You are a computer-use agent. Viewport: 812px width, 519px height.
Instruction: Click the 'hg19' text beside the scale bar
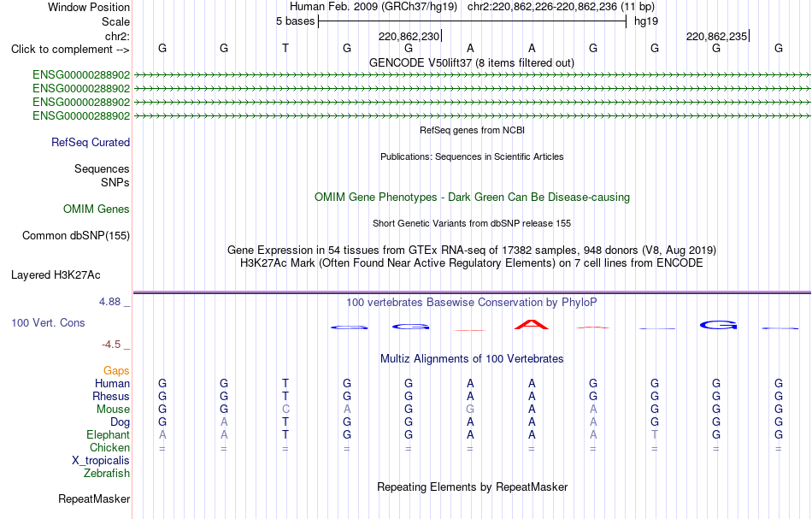click(x=646, y=21)
